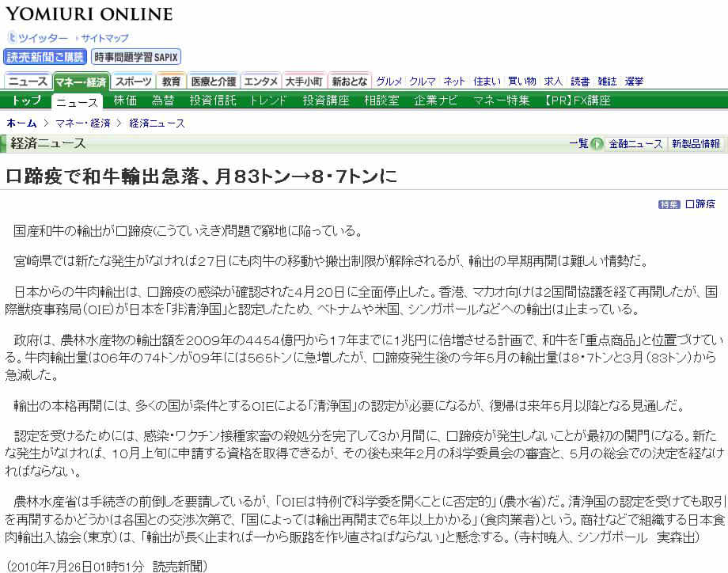
Task: Click the 特集 tag icon
Action: click(x=669, y=204)
